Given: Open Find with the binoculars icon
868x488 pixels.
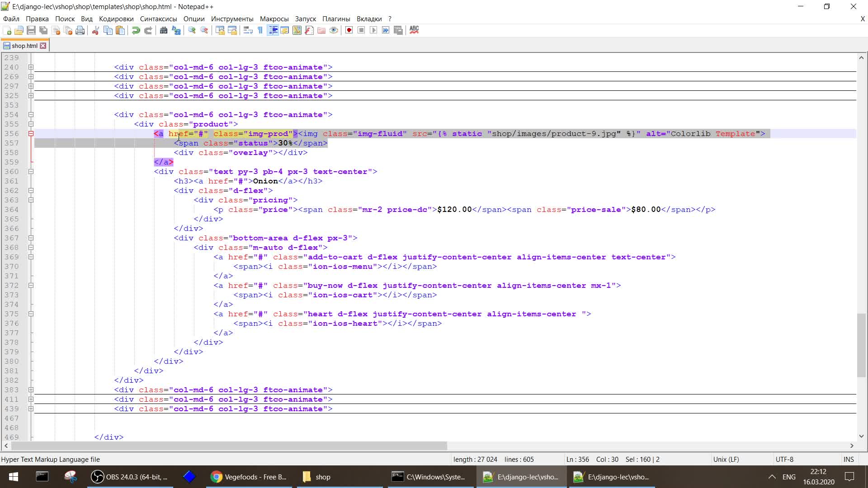Looking at the screenshot, I should 164,30.
